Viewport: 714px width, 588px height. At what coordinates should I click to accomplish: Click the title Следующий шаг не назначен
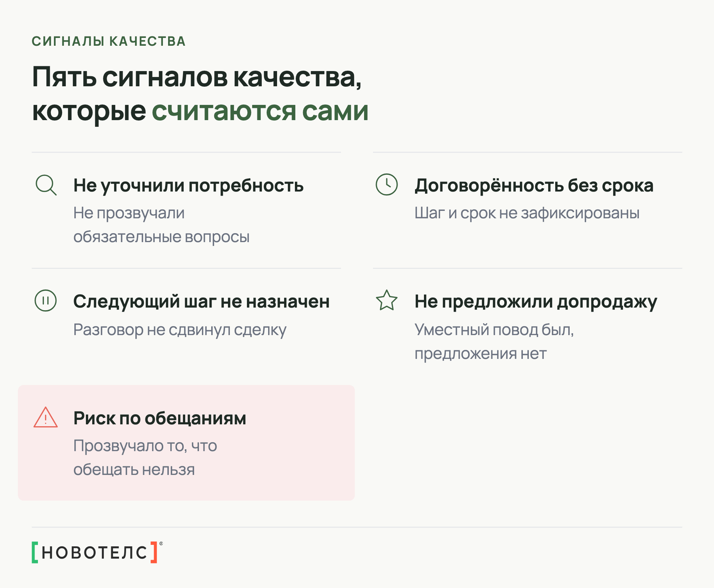coord(202,301)
